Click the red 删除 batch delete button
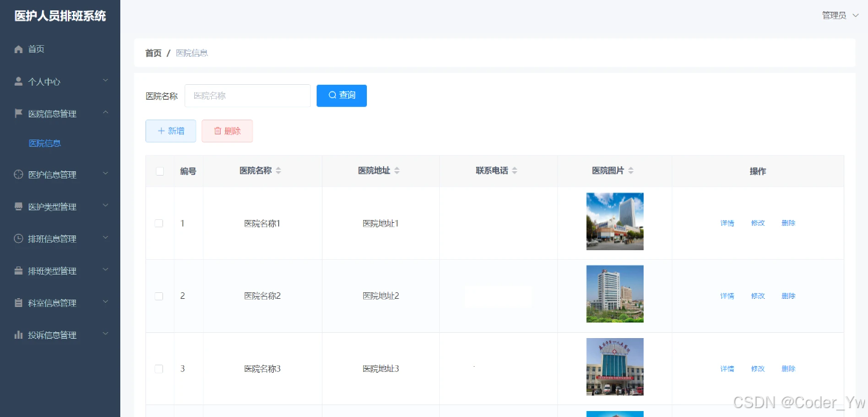 point(227,131)
